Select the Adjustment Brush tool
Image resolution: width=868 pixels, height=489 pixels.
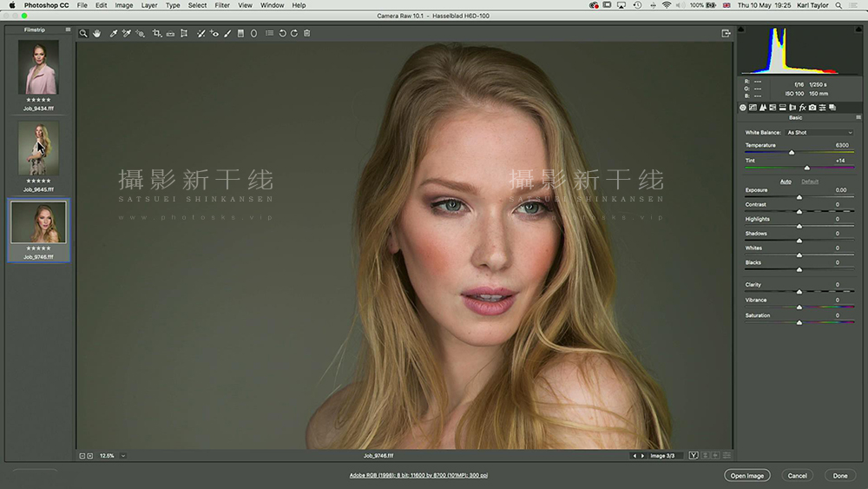coord(227,34)
